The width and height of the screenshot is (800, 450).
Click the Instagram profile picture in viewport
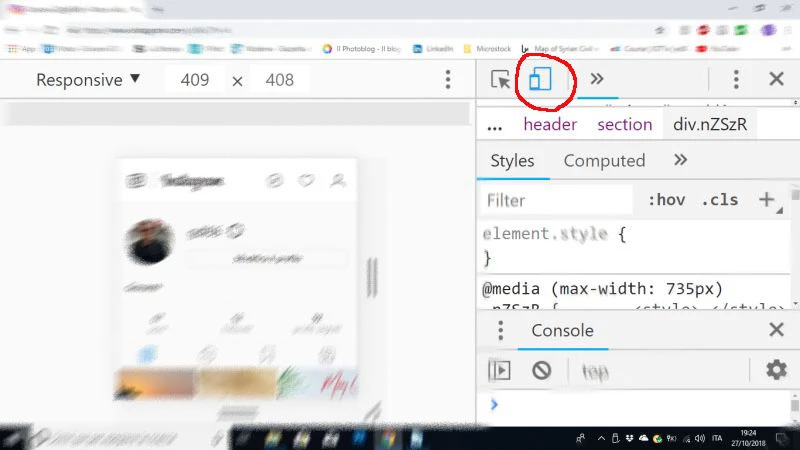click(149, 241)
